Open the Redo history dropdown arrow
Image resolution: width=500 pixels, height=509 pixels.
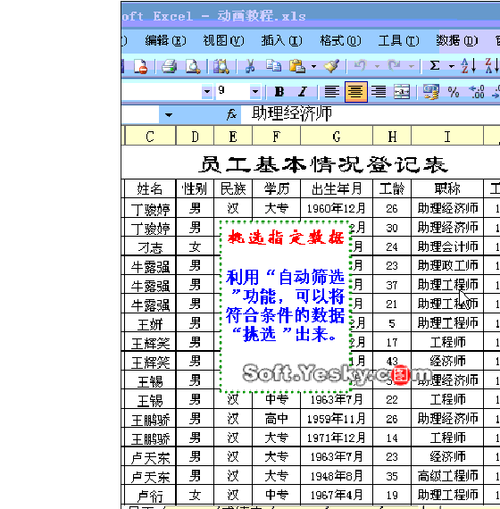(x=411, y=66)
